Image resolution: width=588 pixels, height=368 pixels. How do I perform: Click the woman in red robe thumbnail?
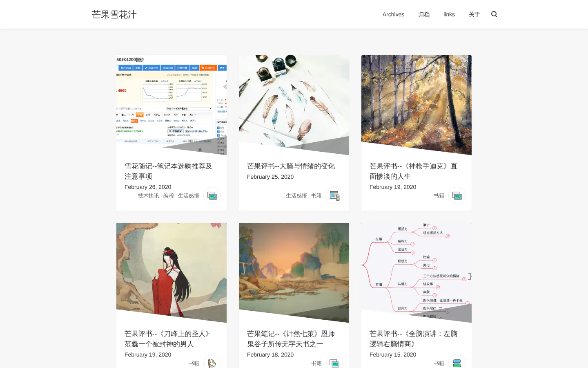[x=171, y=273]
